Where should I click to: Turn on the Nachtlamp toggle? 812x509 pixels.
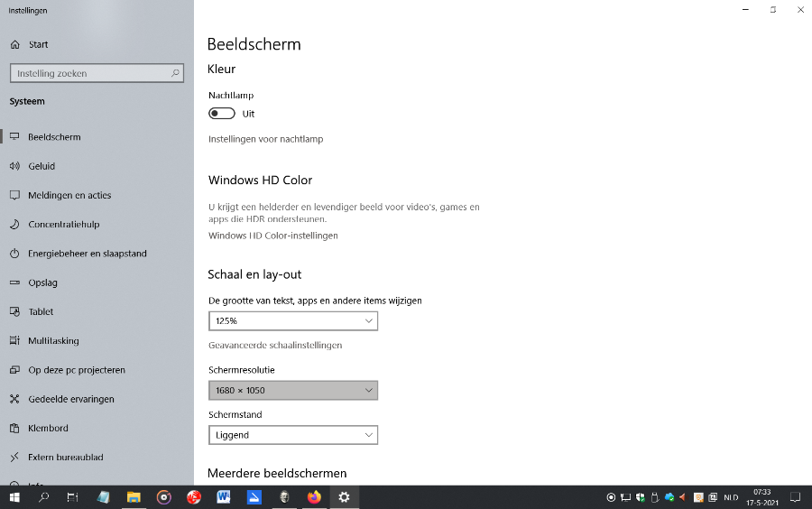(221, 114)
